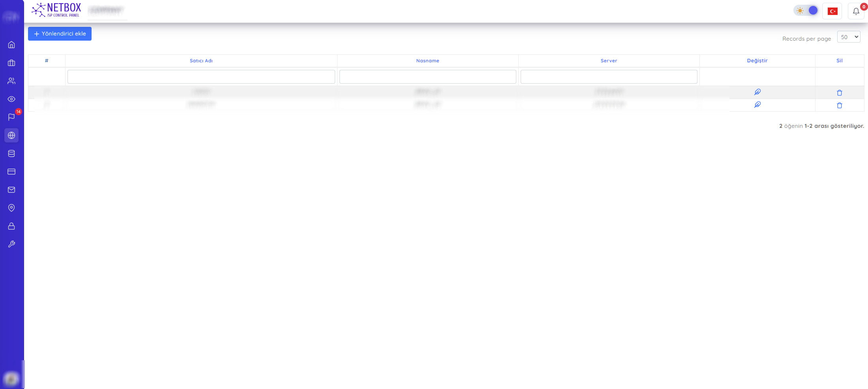
Task: Open the padlock icon in sidebar
Action: click(x=11, y=226)
